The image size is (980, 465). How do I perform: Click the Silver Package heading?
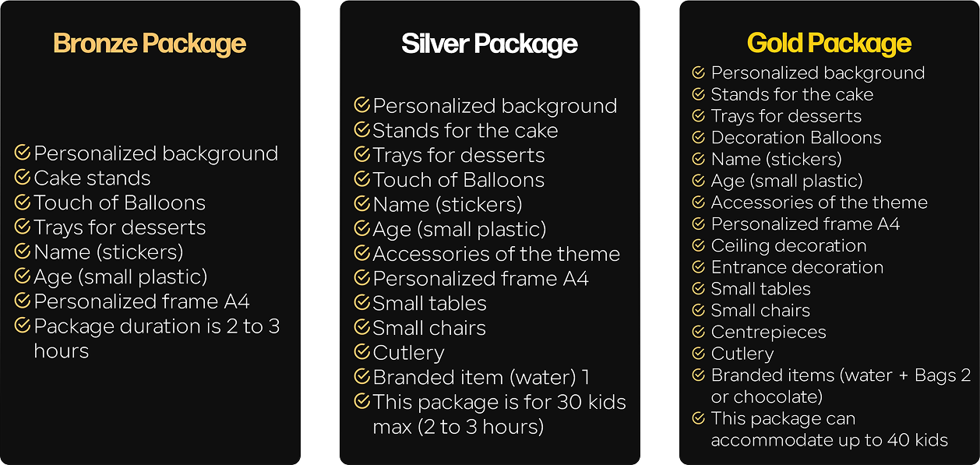click(x=489, y=44)
